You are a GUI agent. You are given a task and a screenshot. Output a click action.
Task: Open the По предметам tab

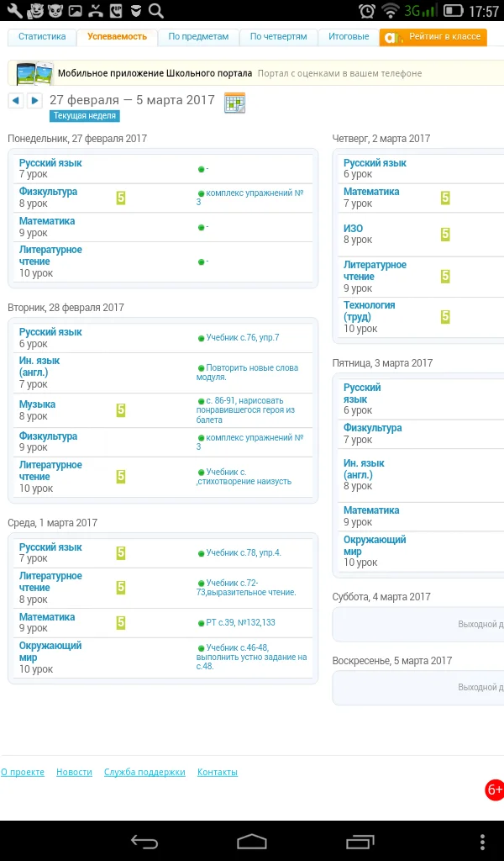[198, 37]
